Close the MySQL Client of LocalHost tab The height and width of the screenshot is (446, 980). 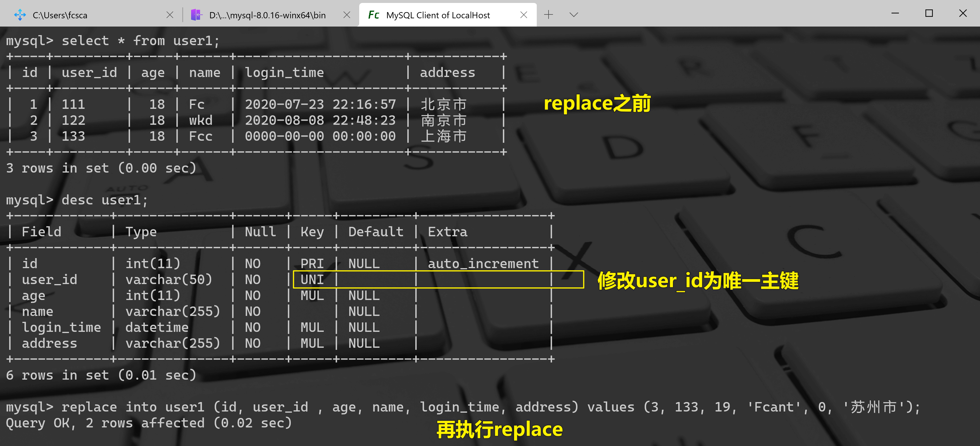pos(523,15)
